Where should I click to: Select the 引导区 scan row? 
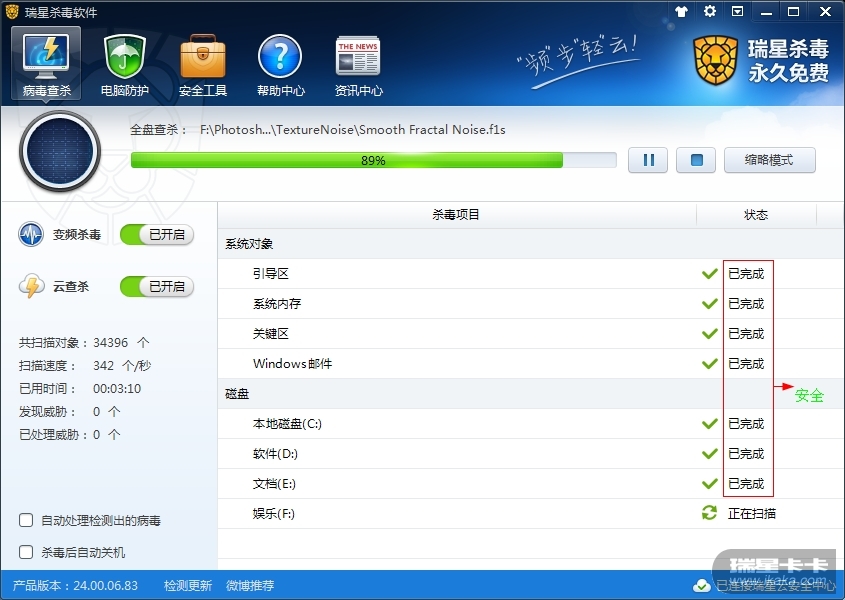point(531,273)
